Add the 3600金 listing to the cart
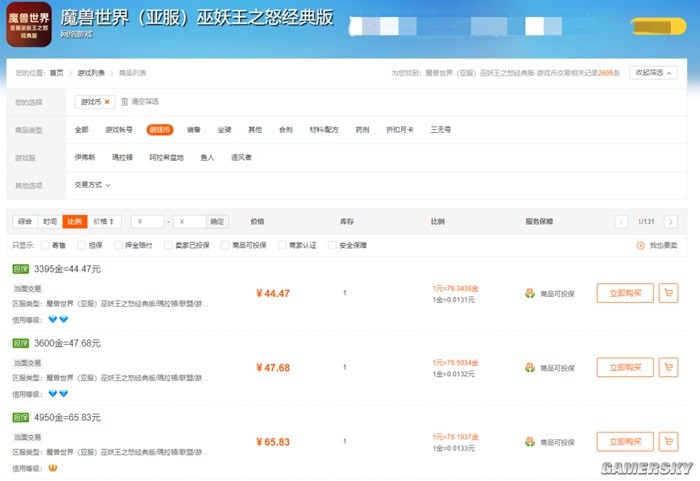The width and height of the screenshot is (700, 481). coord(668,367)
